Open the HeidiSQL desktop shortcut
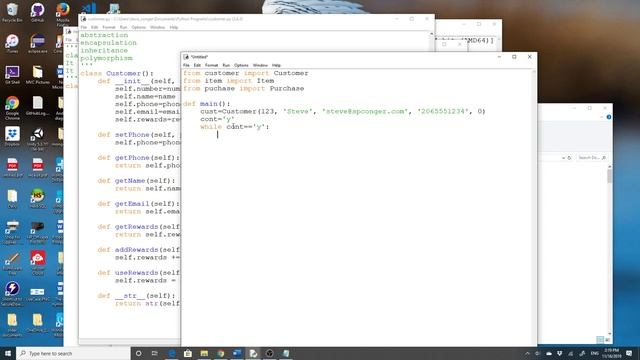This screenshot has width=640, height=360. (x=38, y=198)
